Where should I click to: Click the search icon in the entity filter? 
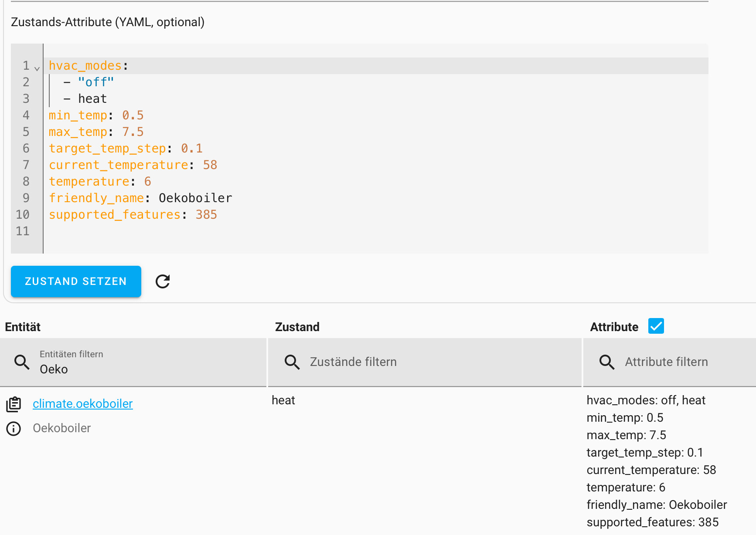(22, 362)
